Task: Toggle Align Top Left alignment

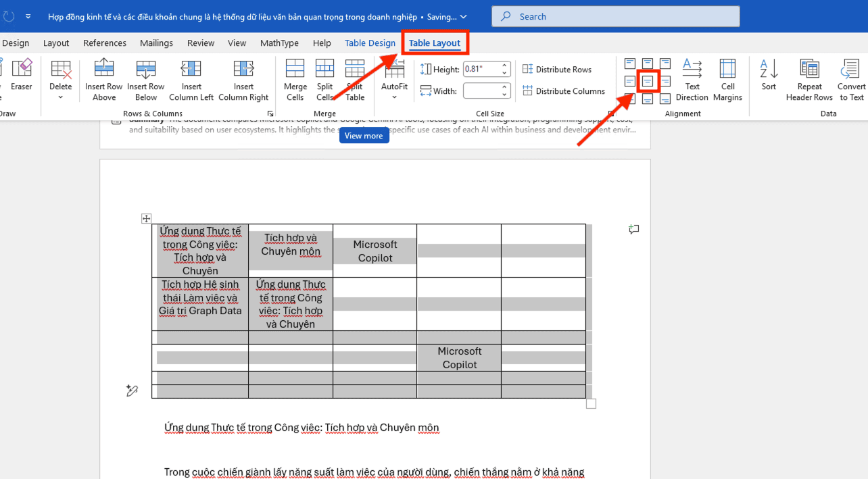Action: pos(629,63)
